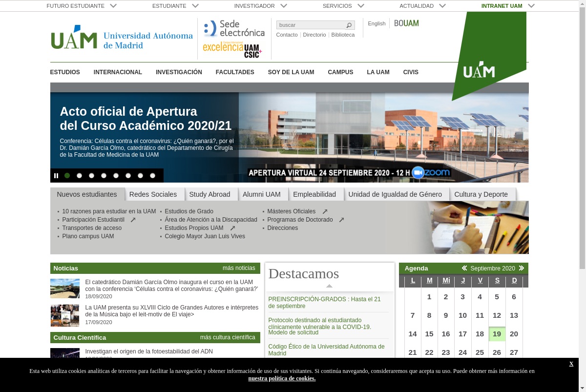This screenshot has width=586, height=392.
Task: Click external-link arrow beside Estudios Propios UAM
Action: [233, 228]
